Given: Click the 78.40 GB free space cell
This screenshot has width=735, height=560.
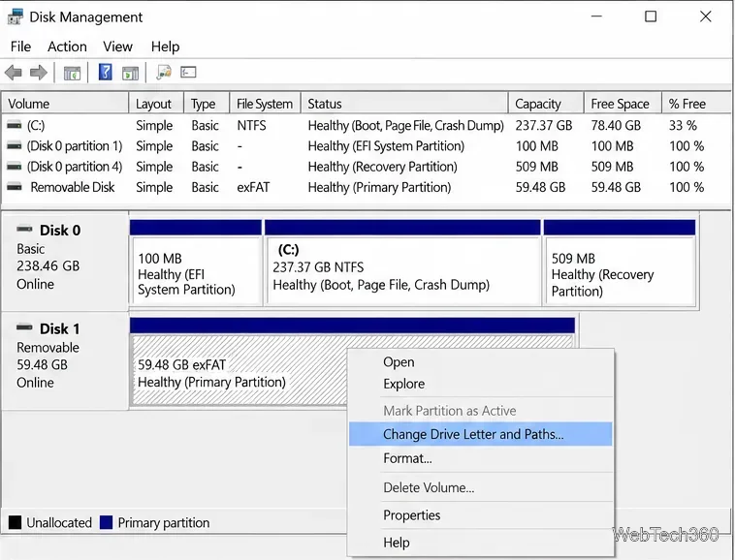Looking at the screenshot, I should pyautogui.click(x=616, y=126).
